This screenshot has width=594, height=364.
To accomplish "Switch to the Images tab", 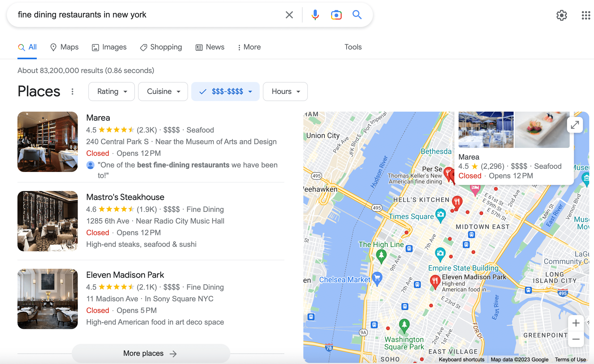I will point(109,47).
